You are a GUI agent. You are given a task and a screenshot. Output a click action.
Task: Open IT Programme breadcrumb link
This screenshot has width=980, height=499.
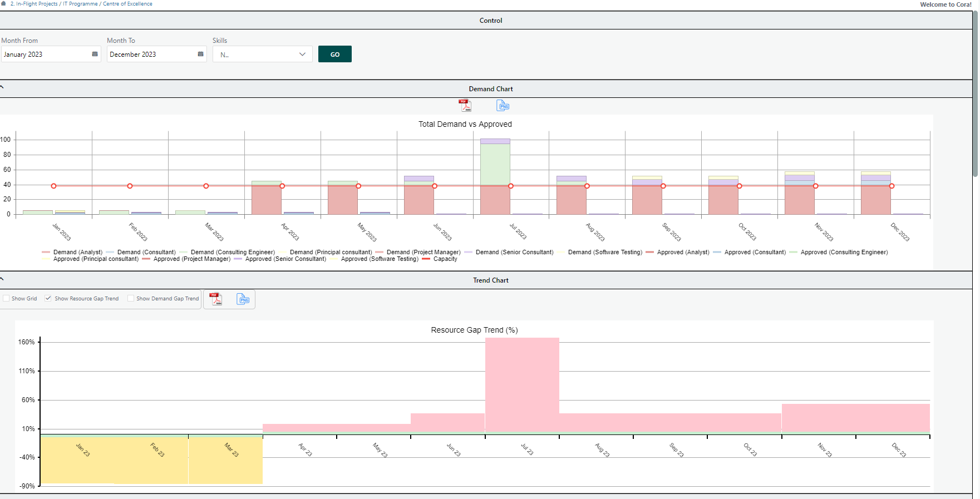coord(81,4)
